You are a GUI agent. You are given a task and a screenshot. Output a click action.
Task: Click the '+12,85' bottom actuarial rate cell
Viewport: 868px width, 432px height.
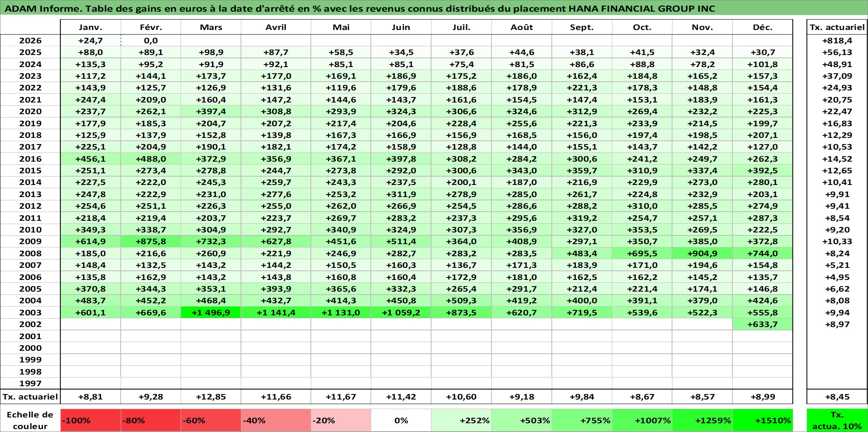pos(211,397)
